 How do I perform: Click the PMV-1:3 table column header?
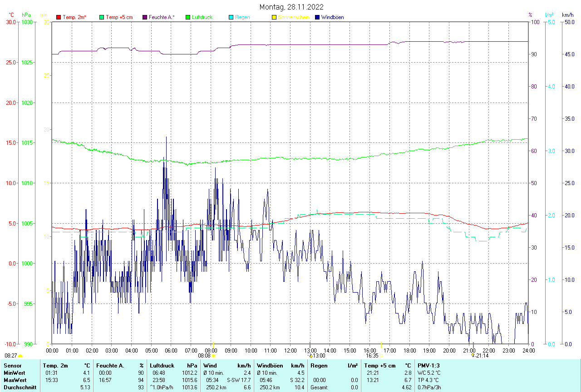tap(429, 366)
